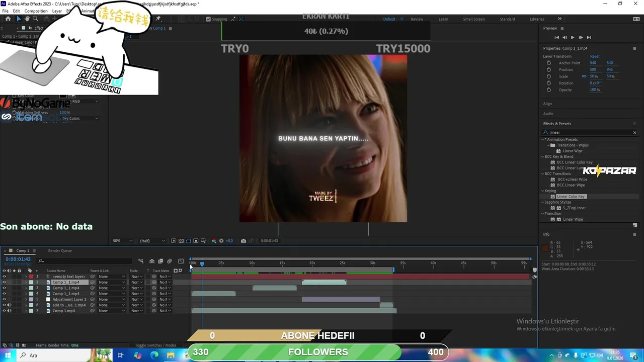Toggle mask and shape path visibility
Viewport: 644px width, 362px height.
(x=189, y=241)
